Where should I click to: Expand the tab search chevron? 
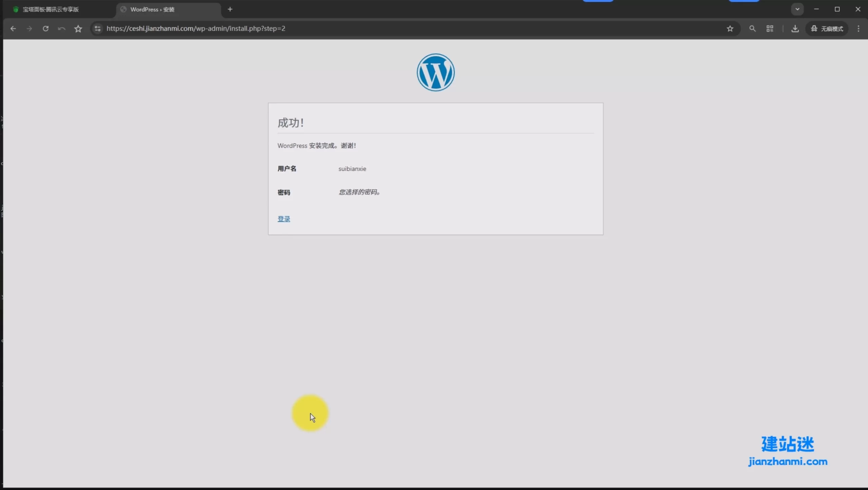[x=797, y=9]
